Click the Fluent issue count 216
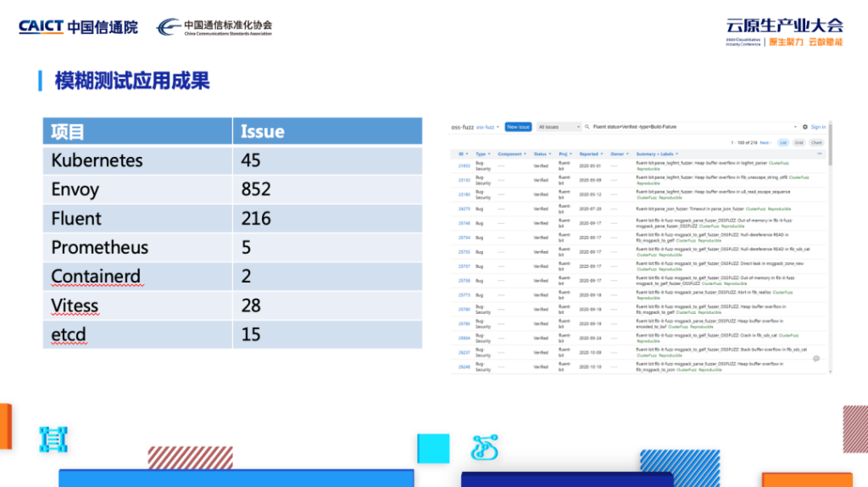 [x=256, y=218]
